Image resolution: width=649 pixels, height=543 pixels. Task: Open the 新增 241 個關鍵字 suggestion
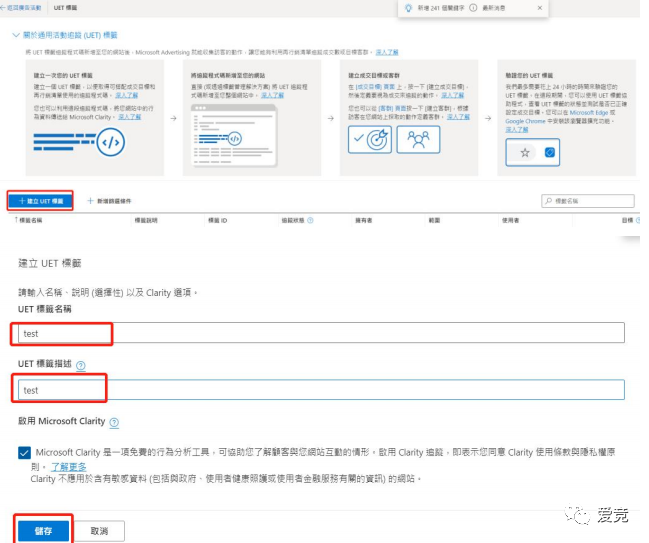[x=441, y=8]
